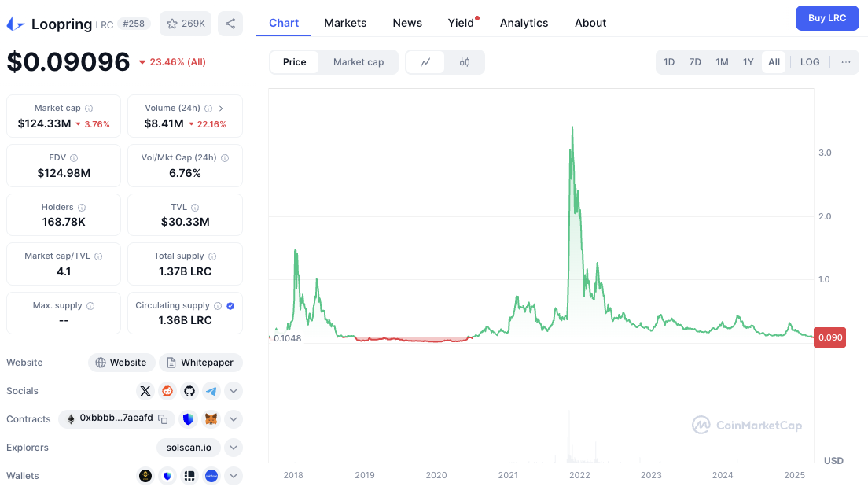The height and width of the screenshot is (494, 868).
Task: Click the 2021-2022 price peak on chart
Action: point(572,128)
